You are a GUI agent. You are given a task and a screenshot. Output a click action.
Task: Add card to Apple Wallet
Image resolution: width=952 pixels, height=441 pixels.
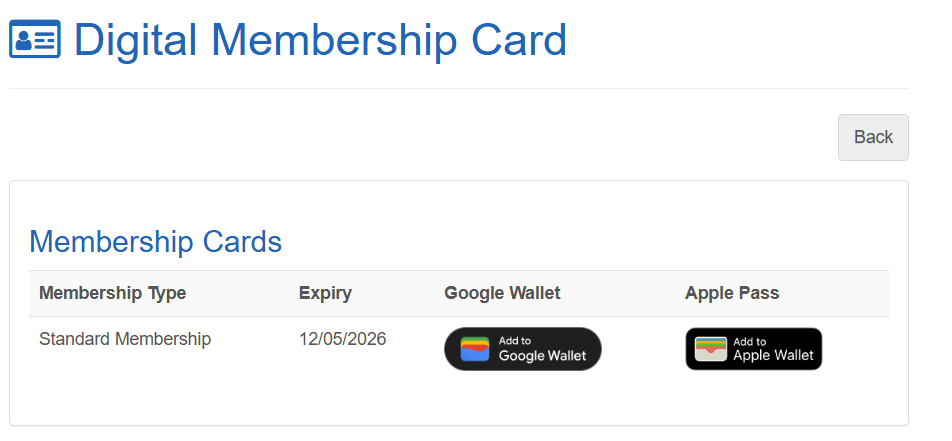click(x=754, y=349)
